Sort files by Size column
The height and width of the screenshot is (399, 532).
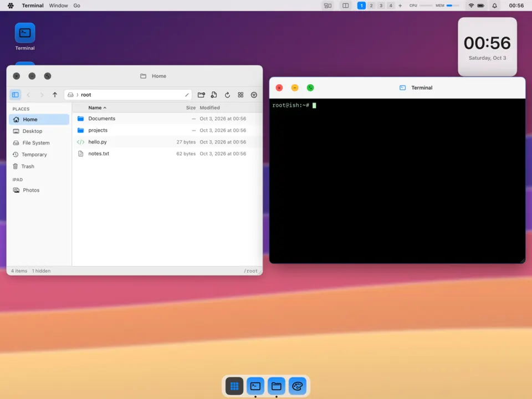(x=191, y=108)
